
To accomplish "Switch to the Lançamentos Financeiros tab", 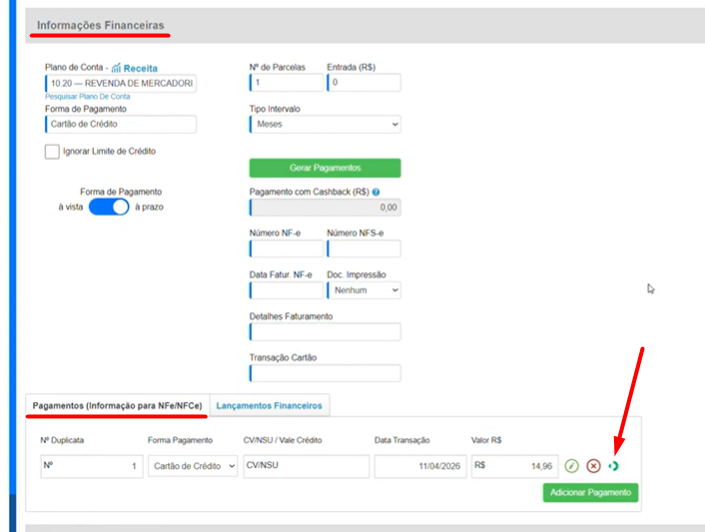I will click(x=269, y=406).
